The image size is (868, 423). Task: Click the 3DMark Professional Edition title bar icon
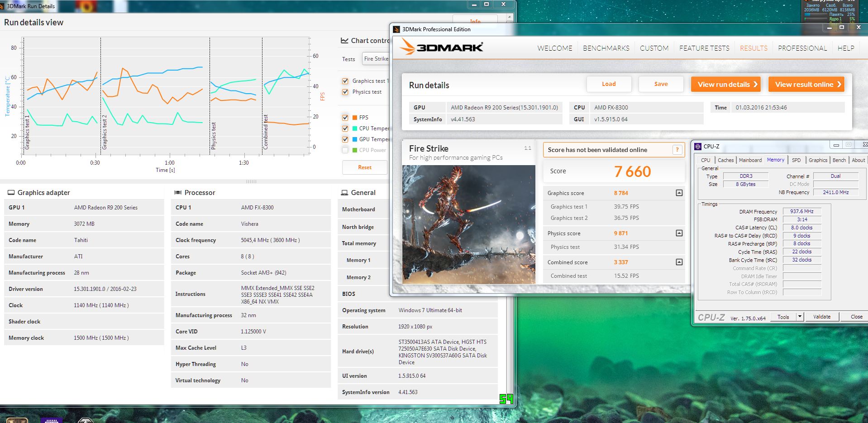(396, 29)
